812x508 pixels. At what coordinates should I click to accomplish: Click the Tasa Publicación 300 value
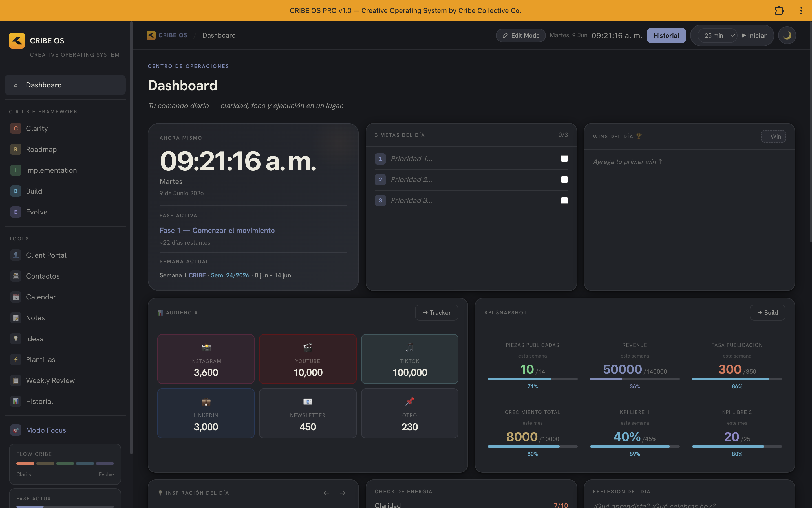pos(729,369)
